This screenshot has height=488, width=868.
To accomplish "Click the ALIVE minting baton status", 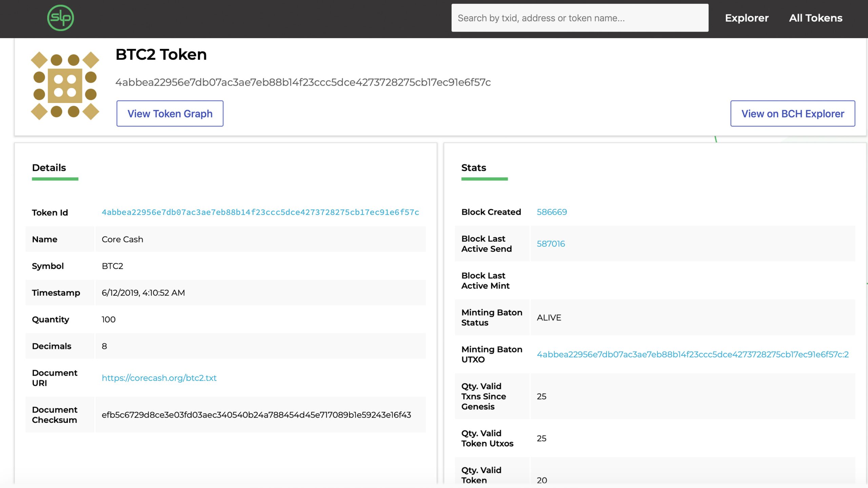I will [549, 318].
